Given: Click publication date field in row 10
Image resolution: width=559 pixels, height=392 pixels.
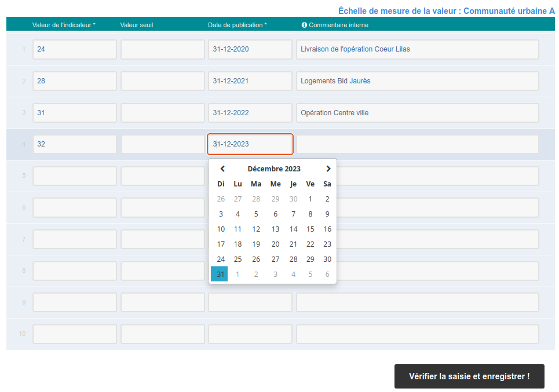Looking at the screenshot, I should click(250, 334).
